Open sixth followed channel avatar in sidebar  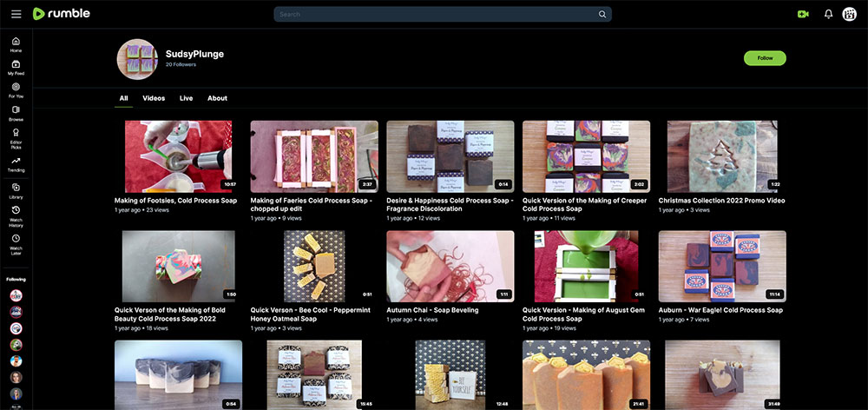tap(16, 377)
